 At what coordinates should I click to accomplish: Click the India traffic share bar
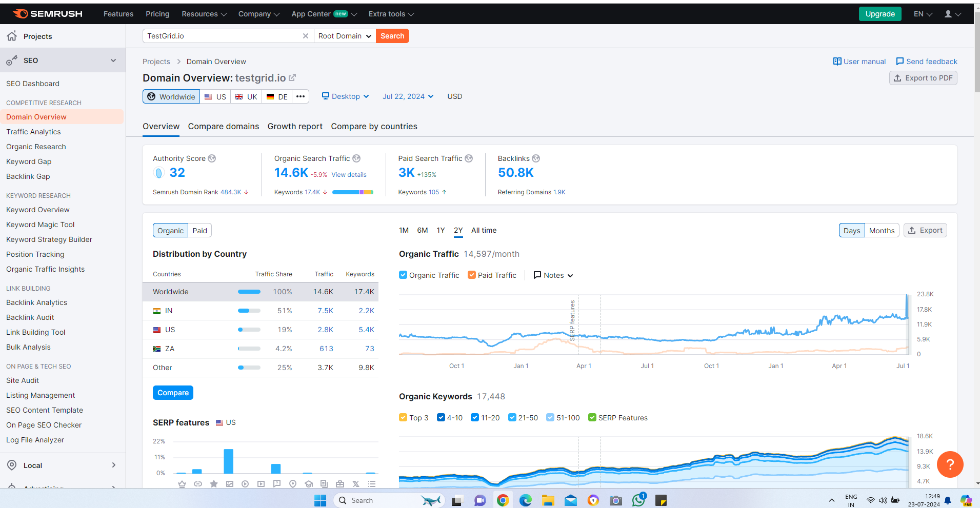click(249, 311)
